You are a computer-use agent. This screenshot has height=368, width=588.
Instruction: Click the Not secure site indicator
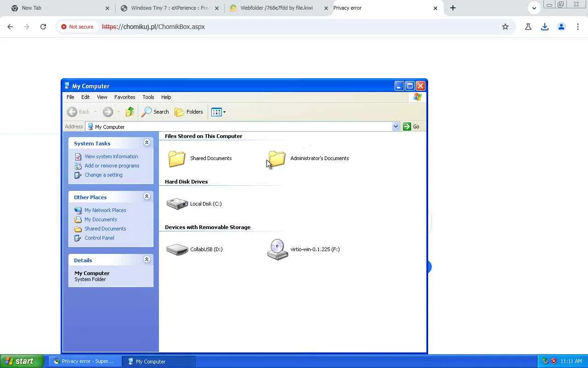pos(77,27)
